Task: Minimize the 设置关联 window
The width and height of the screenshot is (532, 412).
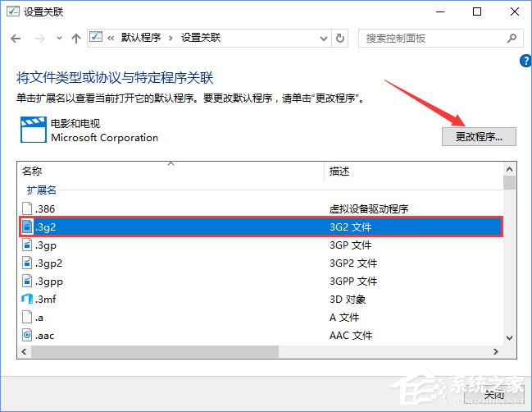Action: [440, 11]
